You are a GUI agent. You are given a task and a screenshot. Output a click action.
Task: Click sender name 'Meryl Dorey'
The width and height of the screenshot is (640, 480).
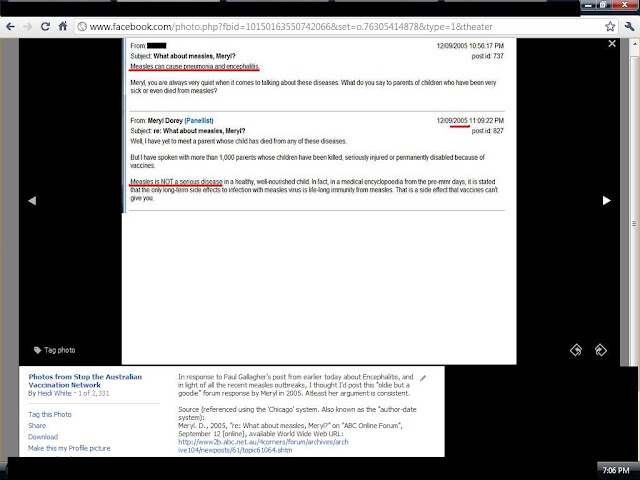165,121
